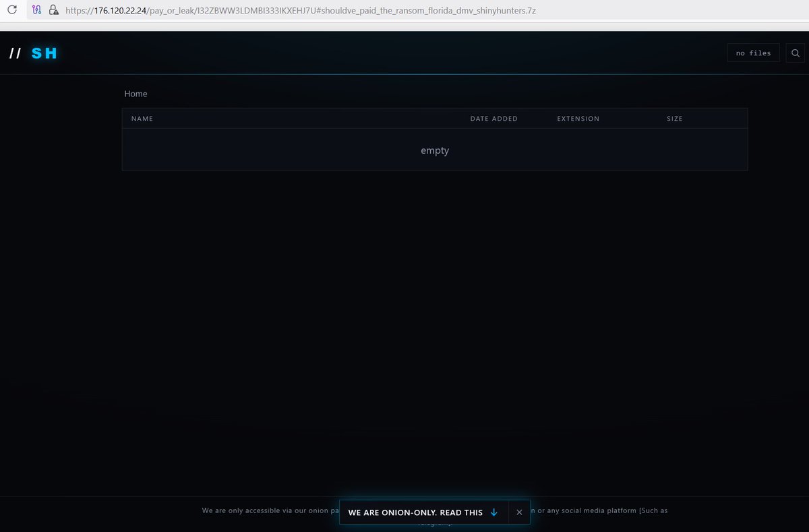Navigate to the Home breadcrumb
The image size is (809, 532).
(136, 94)
